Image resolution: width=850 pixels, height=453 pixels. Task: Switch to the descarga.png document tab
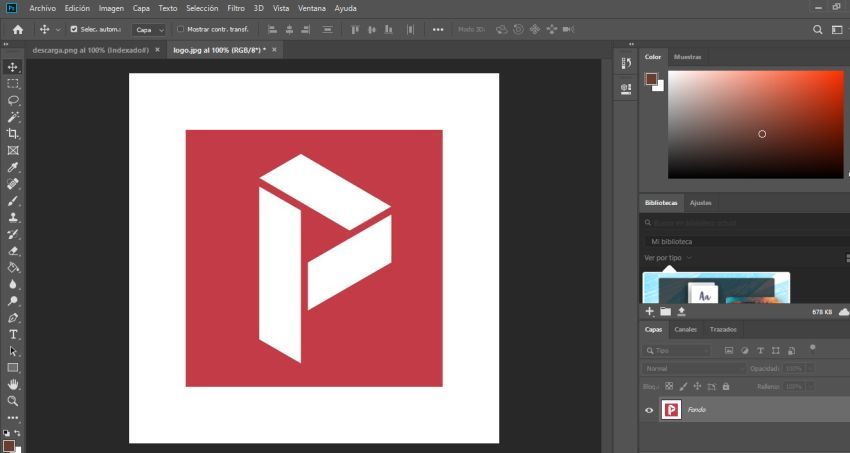[91, 50]
